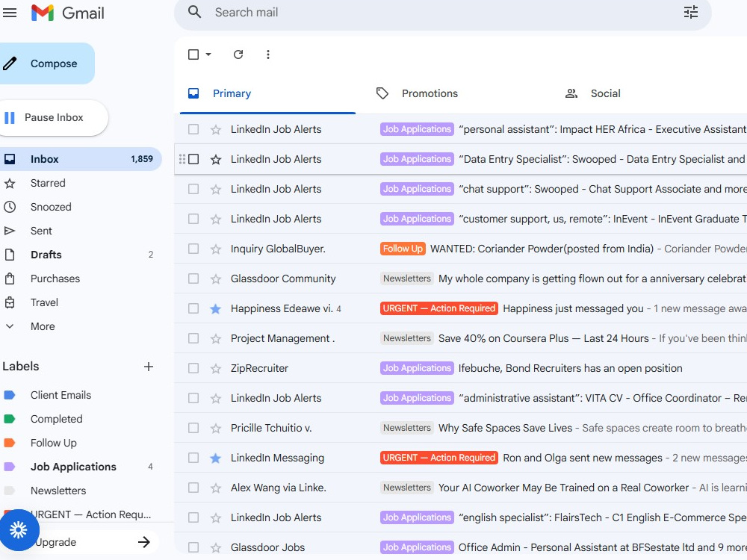Viewport: 747px width, 560px height.
Task: Open the Follow Up sidebar label
Action: coord(53,443)
